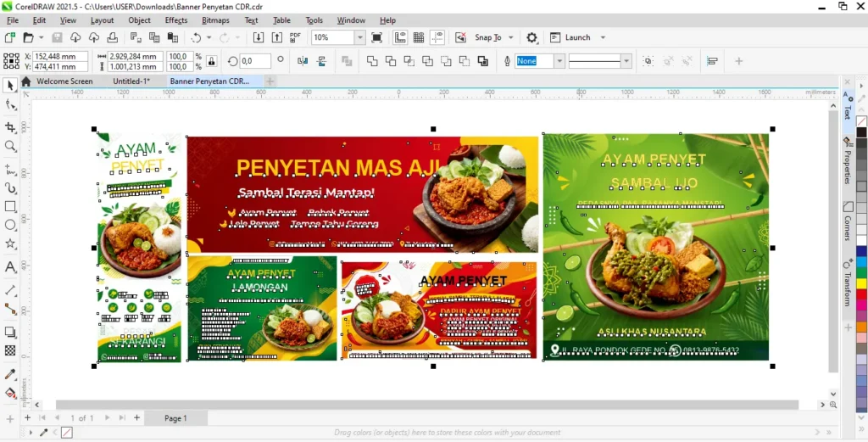Click the no-color swatch in palette
Viewport: 868px width, 442px height.
pyautogui.click(x=862, y=121)
